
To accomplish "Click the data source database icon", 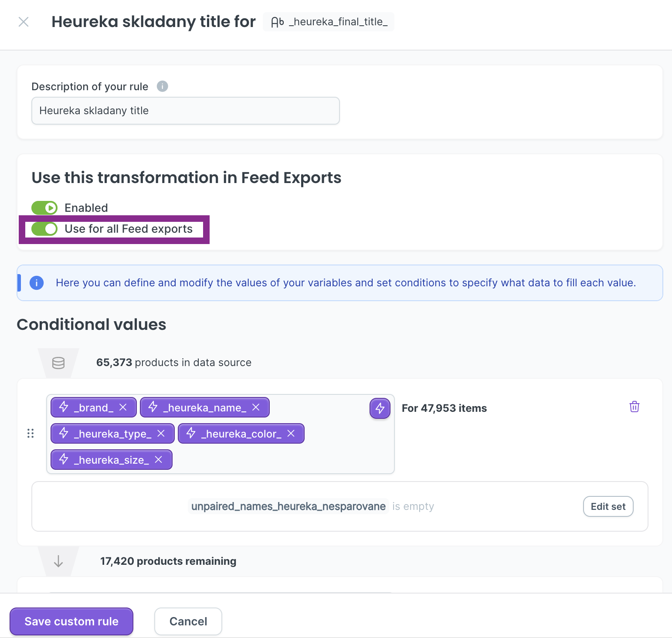I will coord(58,363).
